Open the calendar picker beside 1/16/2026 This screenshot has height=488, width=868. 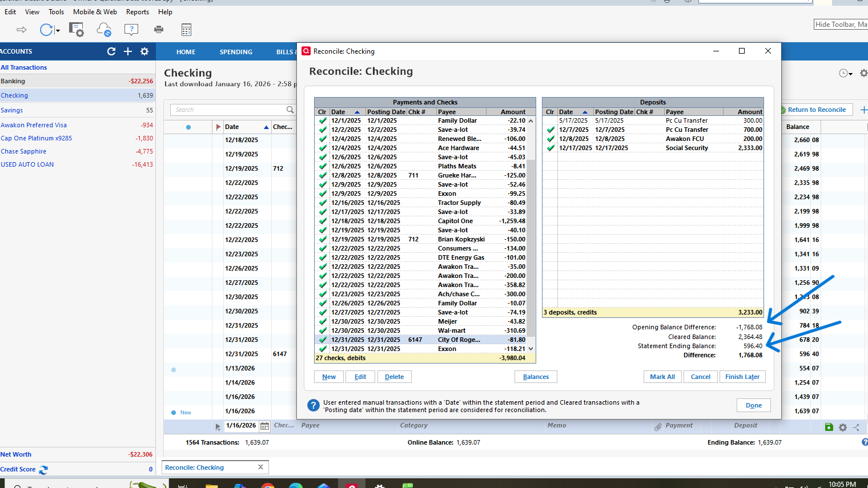[x=264, y=426]
